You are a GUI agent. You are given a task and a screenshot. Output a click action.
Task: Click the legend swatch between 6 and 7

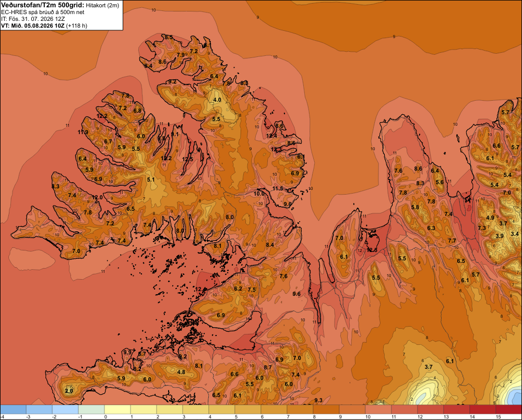(274, 409)
